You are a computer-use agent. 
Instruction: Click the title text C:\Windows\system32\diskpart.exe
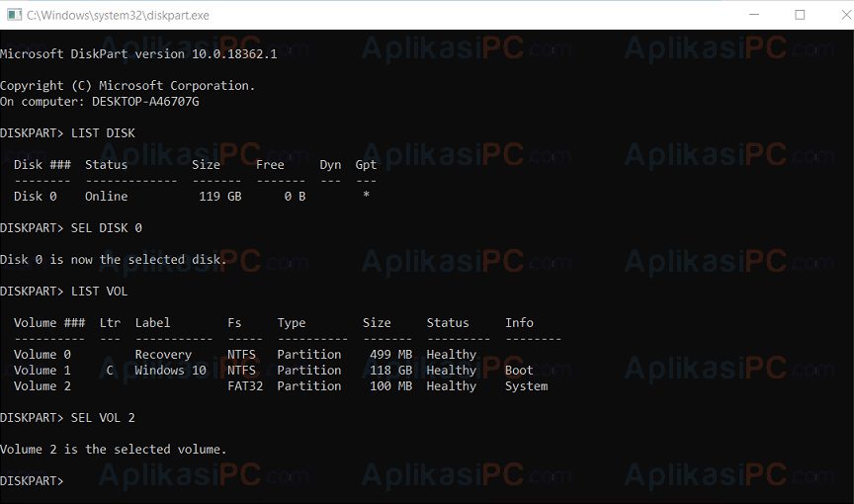coord(118,15)
